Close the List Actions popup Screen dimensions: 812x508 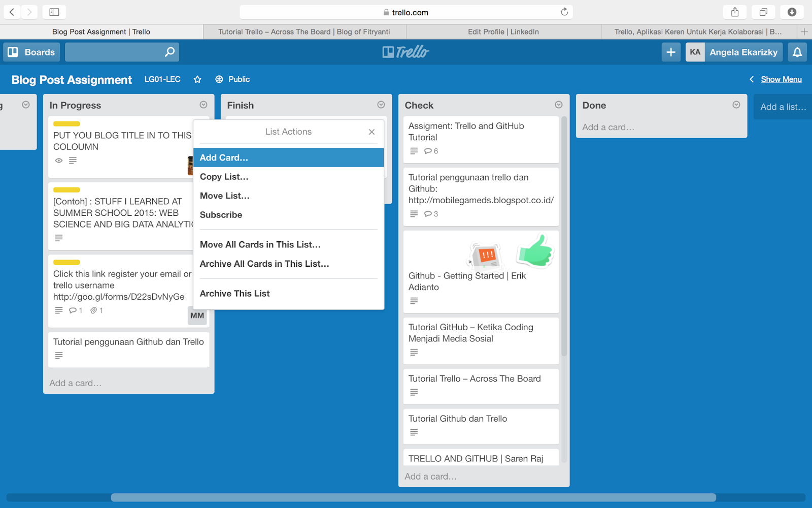click(x=371, y=132)
